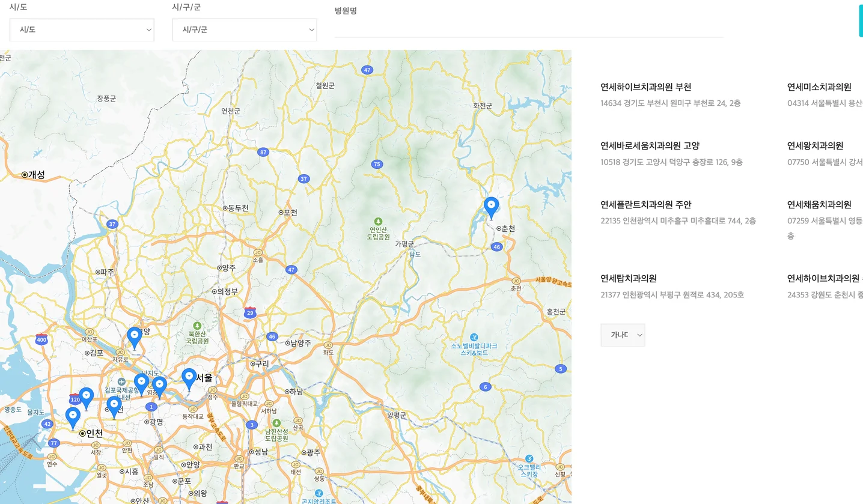The width and height of the screenshot is (863, 504).
Task: Click the 홍천군 label on map
Action: tap(557, 311)
